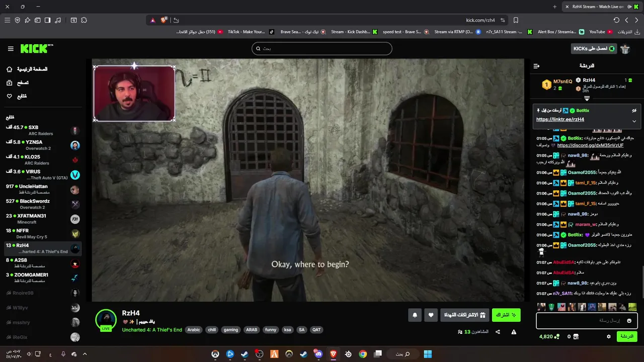Screen dimensions: 644x362
Task: Click the green Subscribe button
Action: [x=506, y=315]
